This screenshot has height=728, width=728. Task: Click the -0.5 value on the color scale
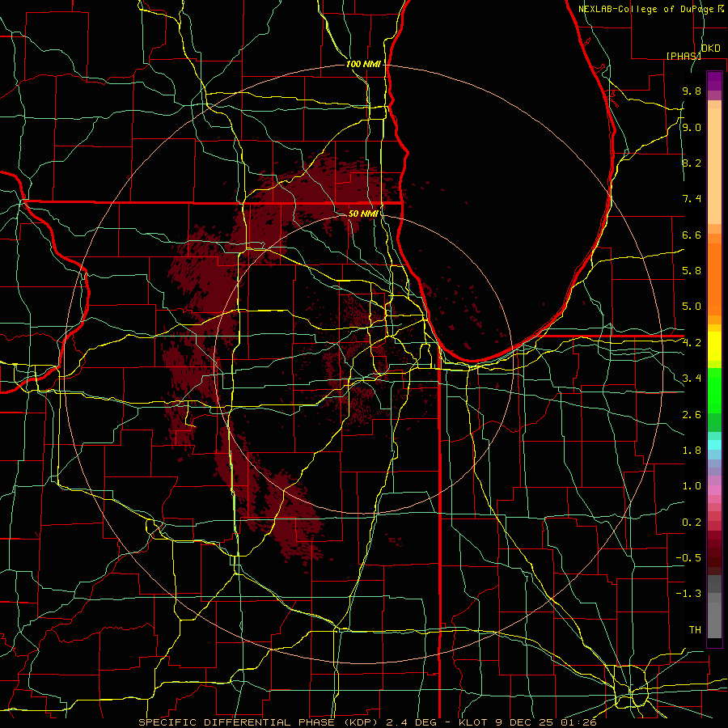pos(688,558)
